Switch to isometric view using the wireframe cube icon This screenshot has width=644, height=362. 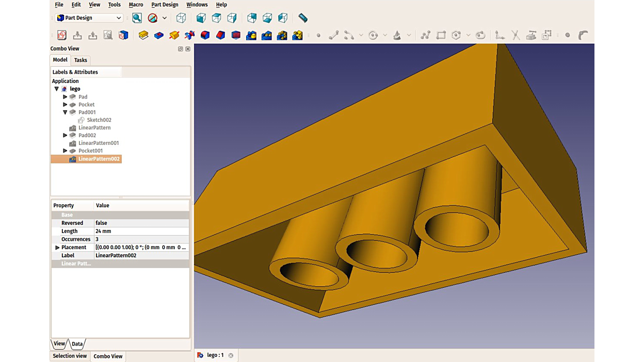click(181, 18)
